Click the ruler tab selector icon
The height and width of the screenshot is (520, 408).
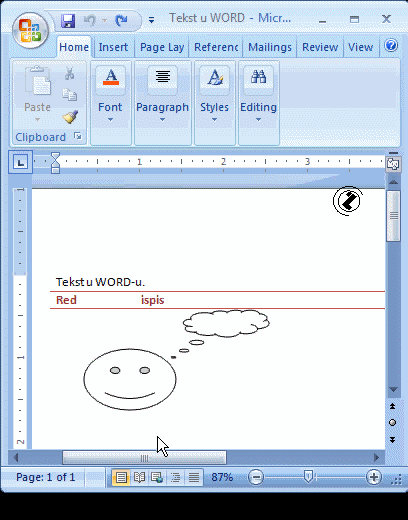[20, 162]
